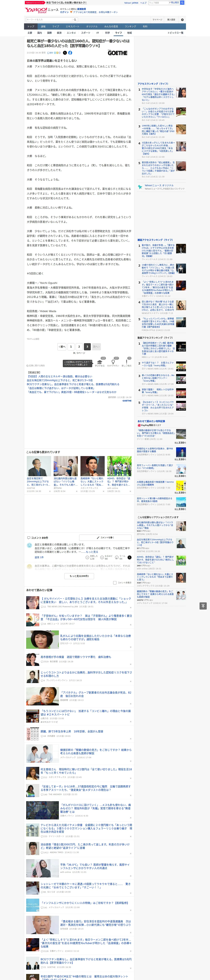Click the keyword search magnifier button
210x980 pixels.
75,20
